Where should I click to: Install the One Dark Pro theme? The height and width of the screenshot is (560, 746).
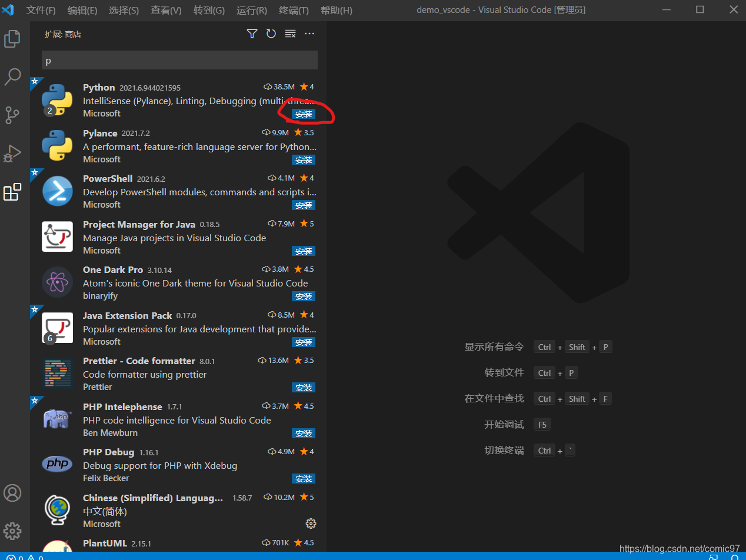click(x=304, y=296)
